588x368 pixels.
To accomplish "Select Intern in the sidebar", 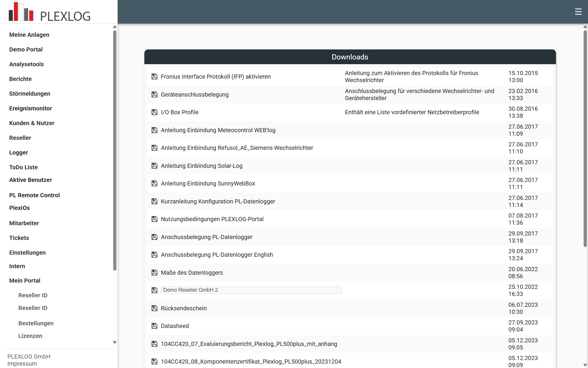I will (17, 266).
